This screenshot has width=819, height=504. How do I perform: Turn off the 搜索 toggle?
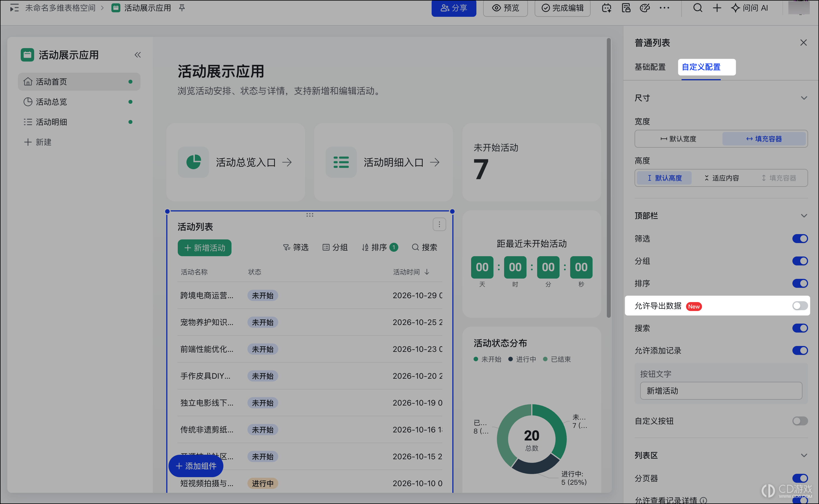(800, 328)
